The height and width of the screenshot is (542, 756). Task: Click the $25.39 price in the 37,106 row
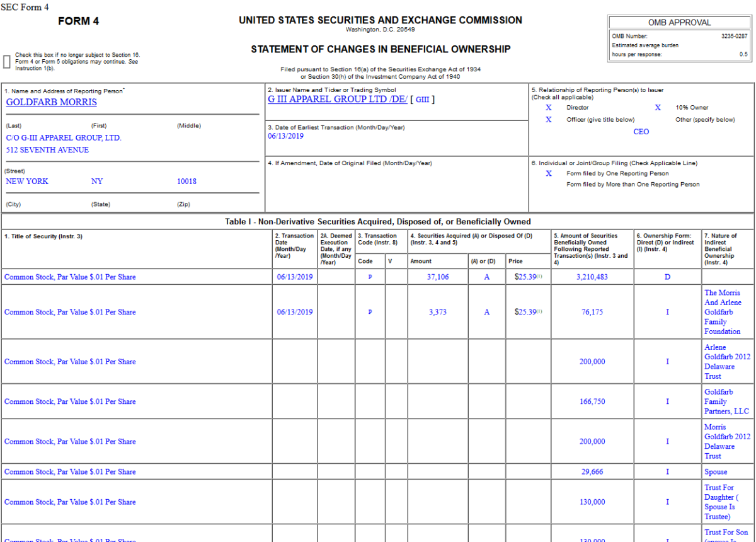(x=525, y=277)
